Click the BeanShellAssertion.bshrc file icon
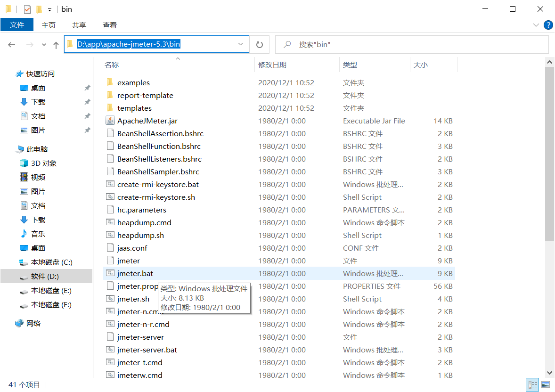This screenshot has width=555, height=392. [x=110, y=133]
